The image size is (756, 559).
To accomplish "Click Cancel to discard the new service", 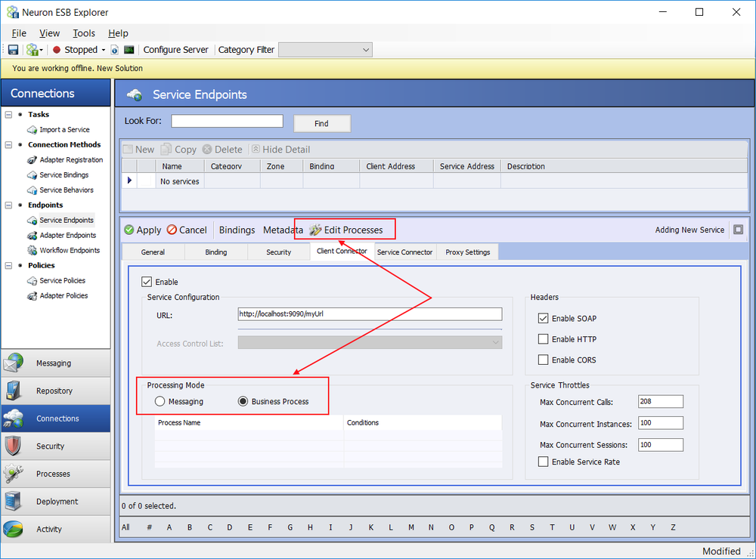I will (187, 230).
